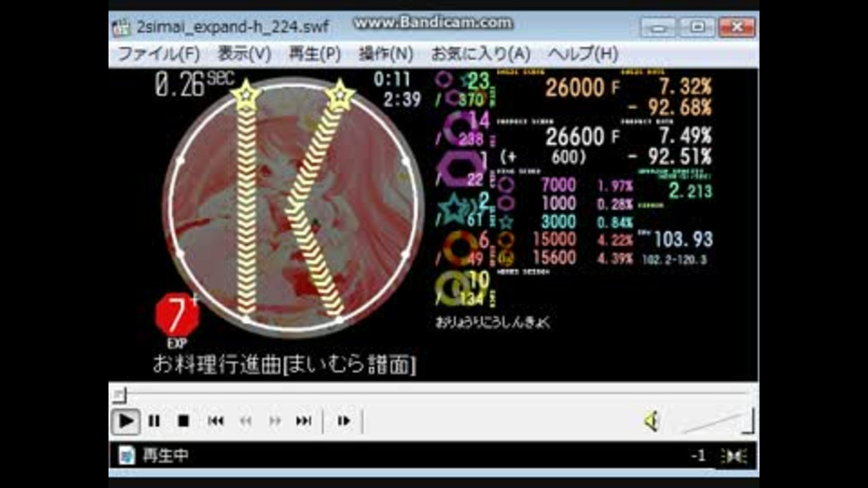Click the score value 26000
The width and height of the screenshot is (868, 488).
coord(575,88)
